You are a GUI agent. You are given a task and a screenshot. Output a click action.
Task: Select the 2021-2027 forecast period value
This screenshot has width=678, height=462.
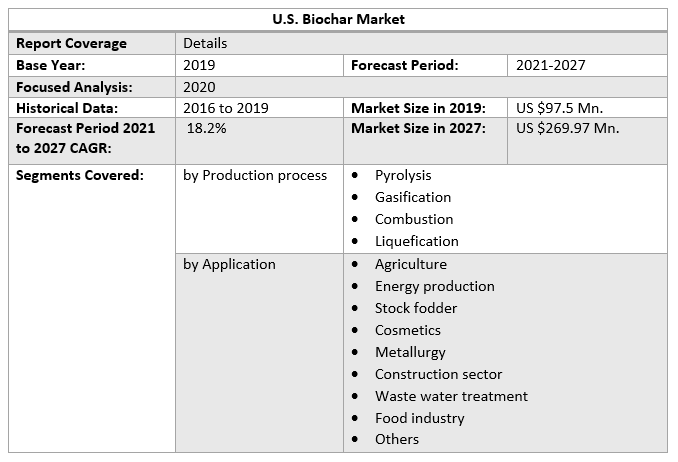click(550, 65)
